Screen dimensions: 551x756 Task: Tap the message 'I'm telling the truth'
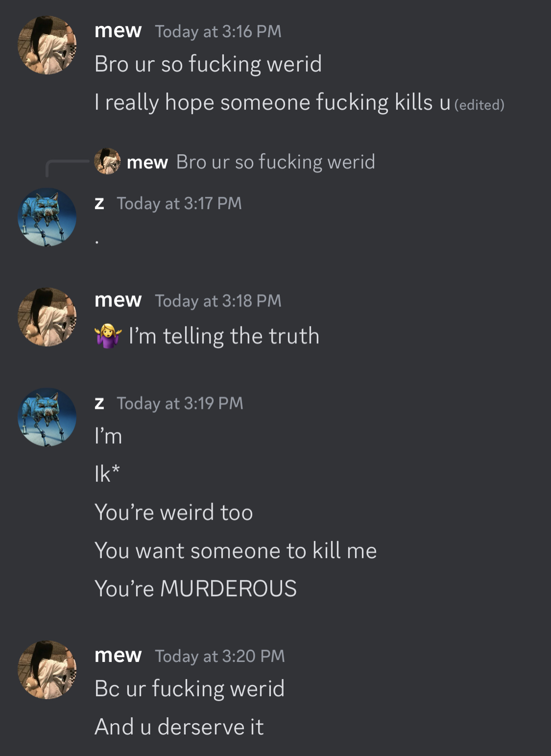(224, 336)
